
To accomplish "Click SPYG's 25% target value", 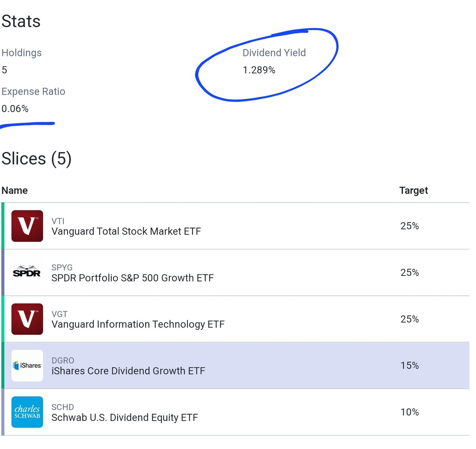I will click(x=409, y=272).
